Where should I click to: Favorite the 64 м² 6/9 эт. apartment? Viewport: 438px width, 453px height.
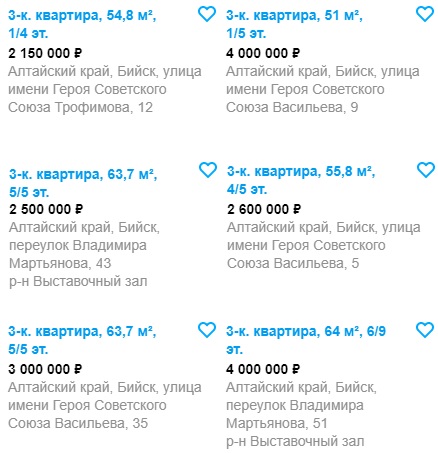pos(425,330)
